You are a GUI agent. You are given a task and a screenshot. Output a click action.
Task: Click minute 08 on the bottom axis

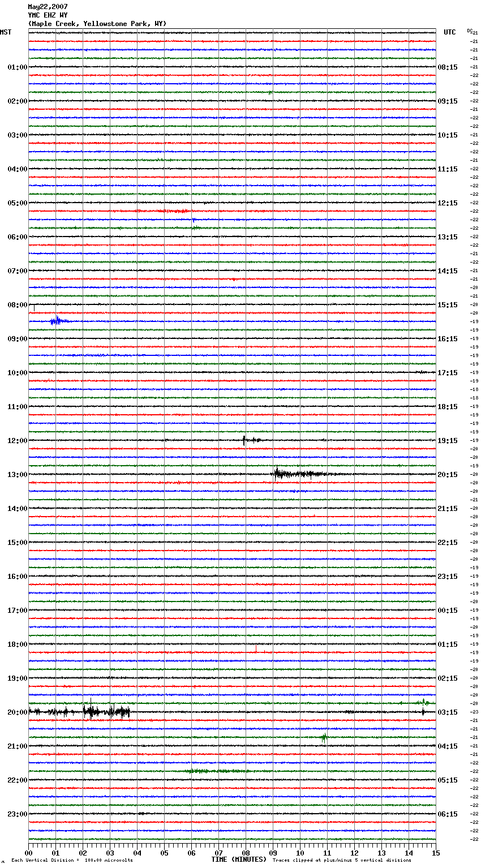(246, 853)
